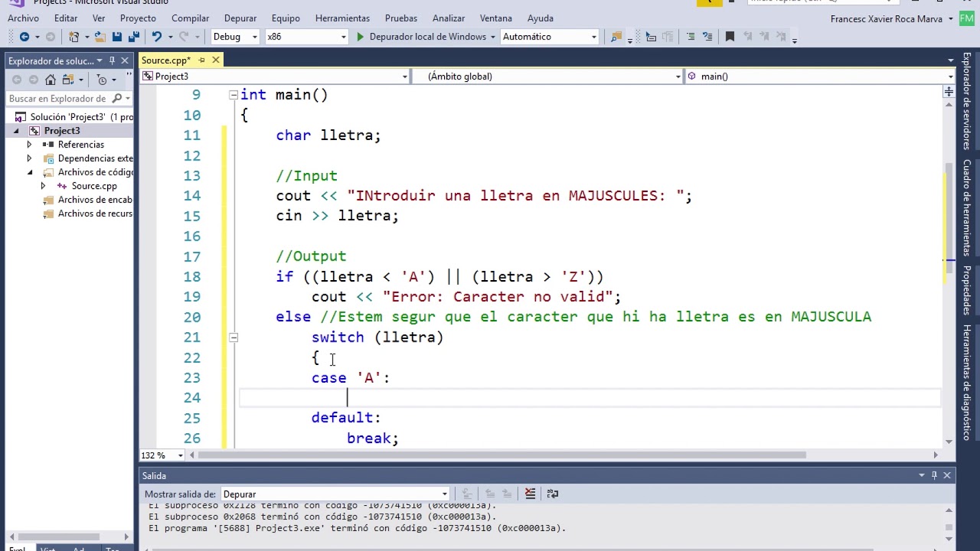
Task: Click the Home icon in Solution Explorer
Action: tap(51, 80)
